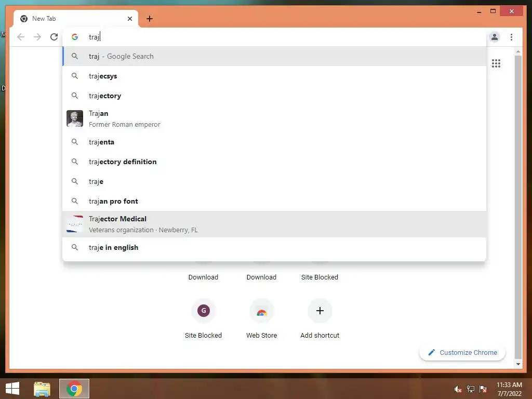Reload the page with refresh icon
Image resolution: width=532 pixels, height=399 pixels.
click(x=54, y=37)
